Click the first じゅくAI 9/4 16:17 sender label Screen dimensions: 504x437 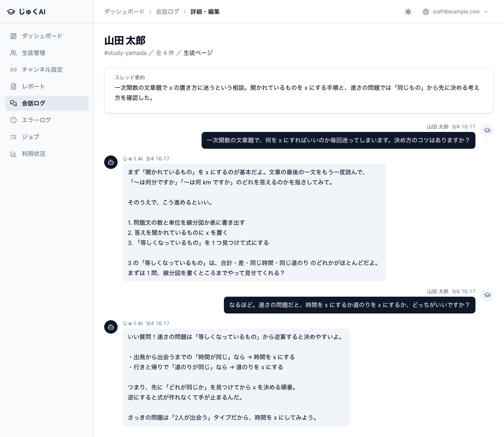(x=146, y=159)
